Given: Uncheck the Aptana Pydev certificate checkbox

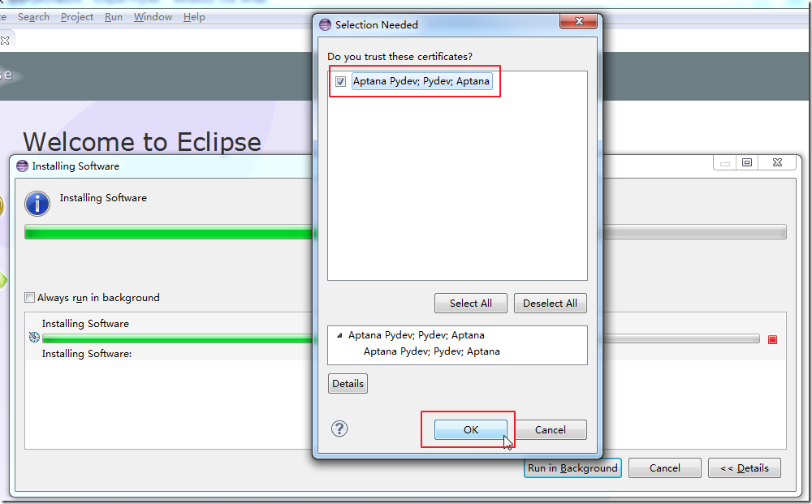Looking at the screenshot, I should click(x=340, y=81).
